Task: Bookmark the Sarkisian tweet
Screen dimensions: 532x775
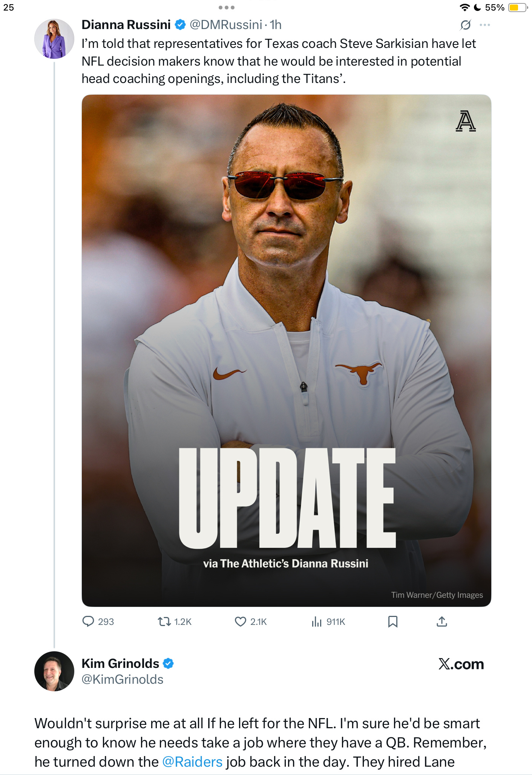Action: pos(392,621)
